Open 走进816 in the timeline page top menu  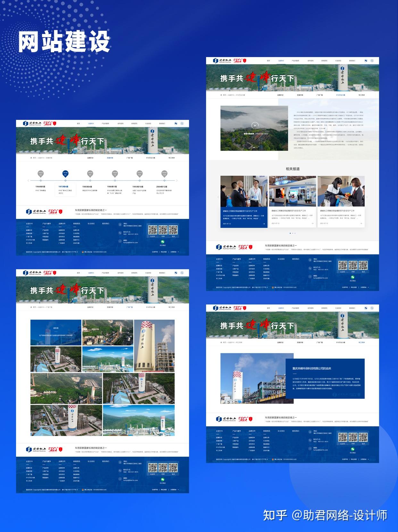tap(91, 123)
